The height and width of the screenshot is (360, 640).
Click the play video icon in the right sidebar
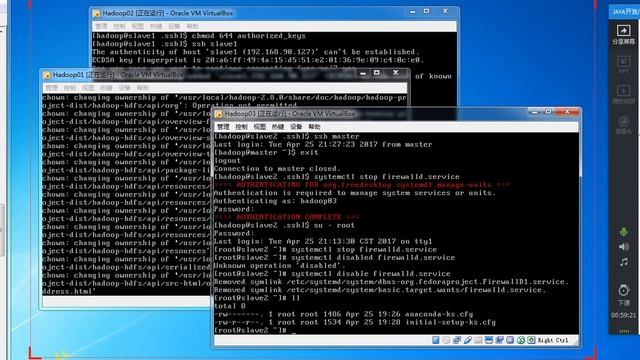point(623,91)
